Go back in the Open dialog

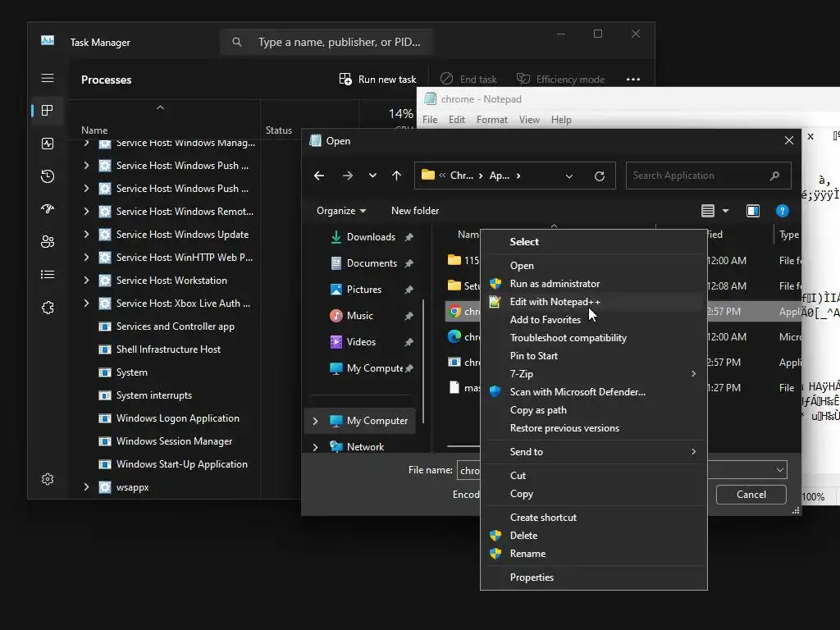tap(319, 176)
